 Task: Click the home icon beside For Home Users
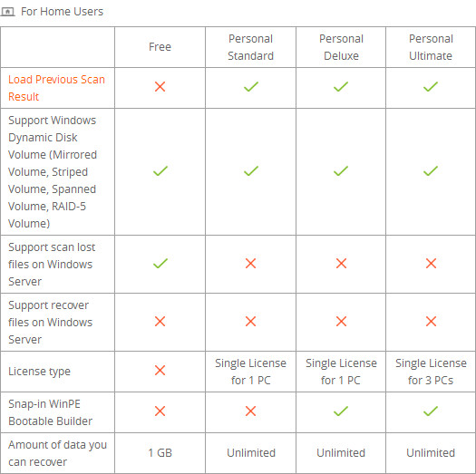point(7,12)
